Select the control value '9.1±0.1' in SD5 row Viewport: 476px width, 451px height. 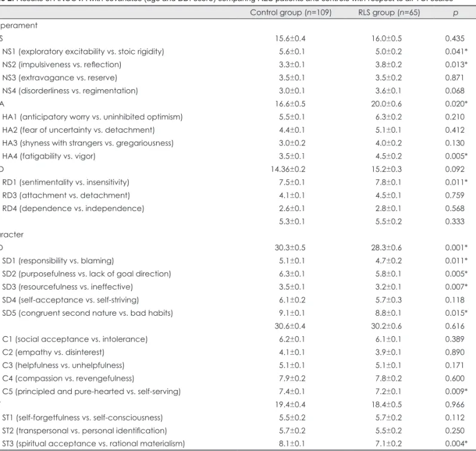pyautogui.click(x=292, y=313)
